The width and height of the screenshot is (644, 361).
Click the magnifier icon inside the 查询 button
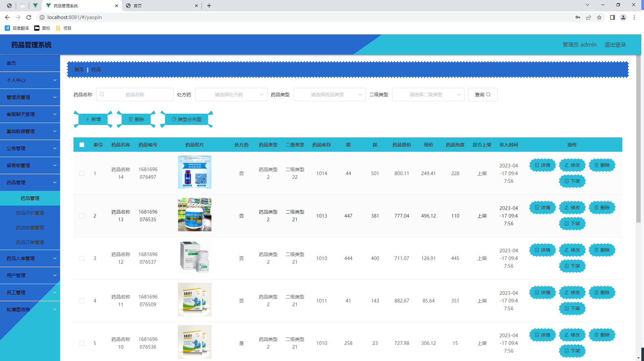[x=488, y=95]
